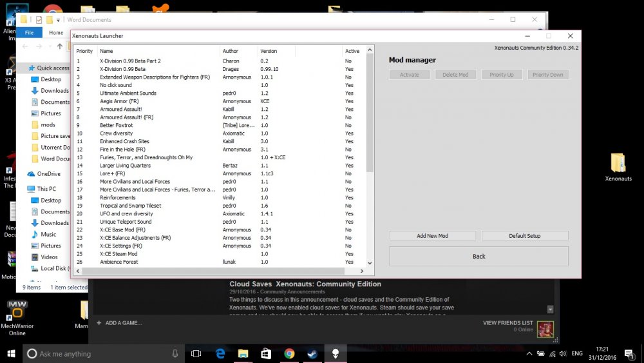Open the Xenonauts desktop folder icon

618,167
